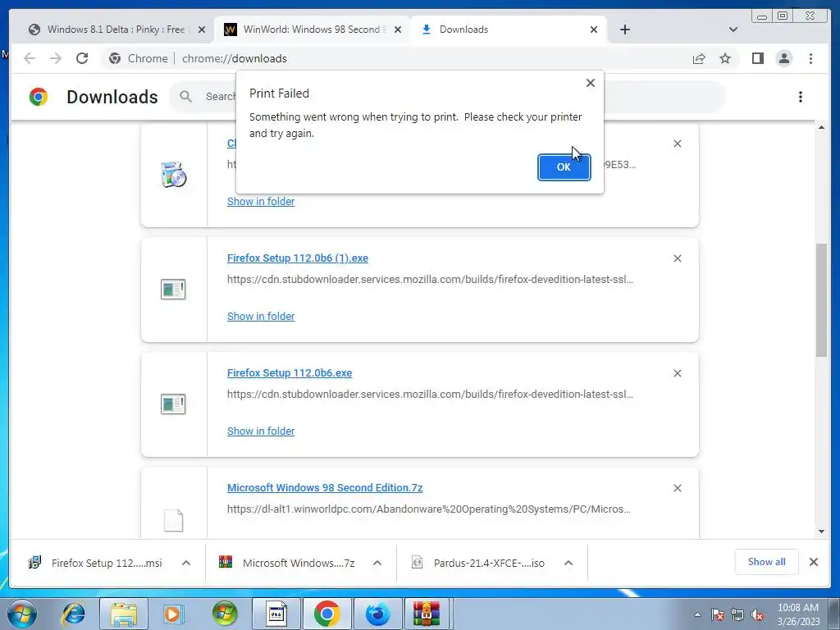
Task: Click OK in the Print Failed dialog
Action: [564, 167]
